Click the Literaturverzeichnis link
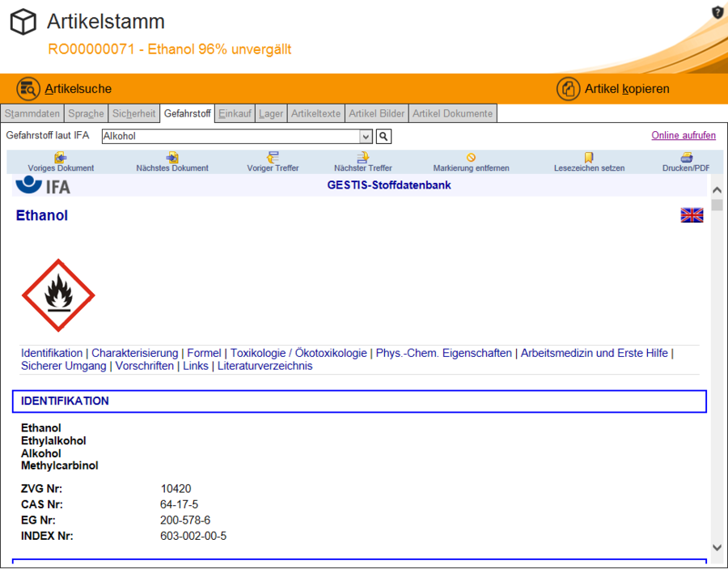728x569 pixels. (x=265, y=366)
